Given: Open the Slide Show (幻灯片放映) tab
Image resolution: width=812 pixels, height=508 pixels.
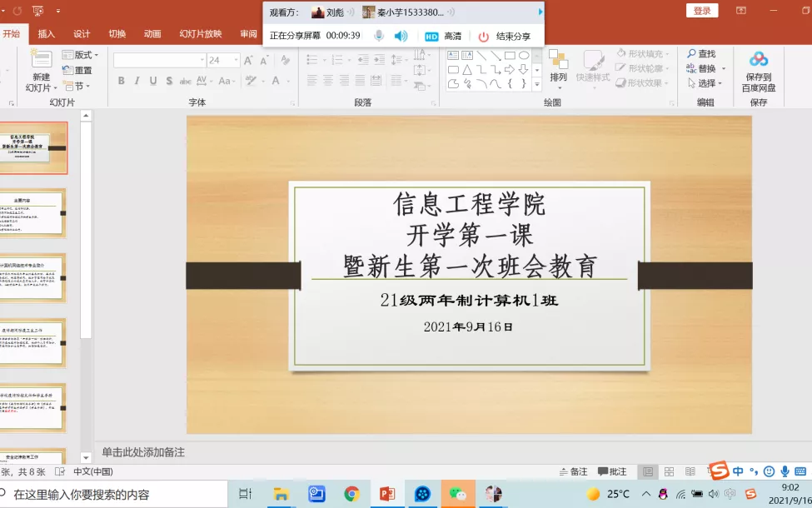Looking at the screenshot, I should tap(201, 34).
